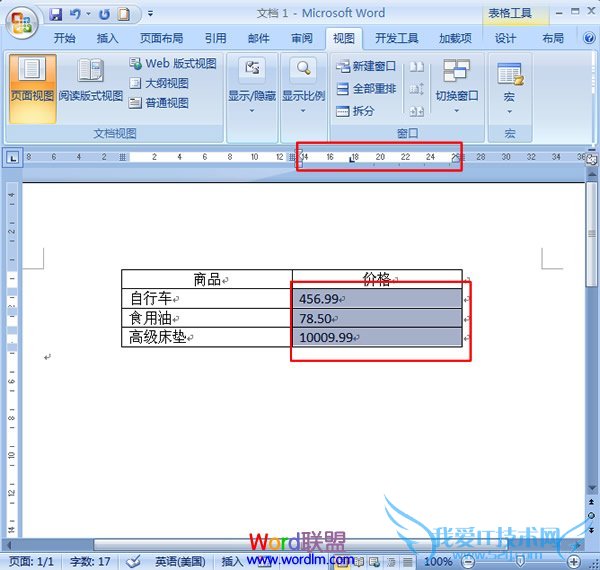The image size is (600, 570).
Task: Click the Word help question icon
Action: 589,38
